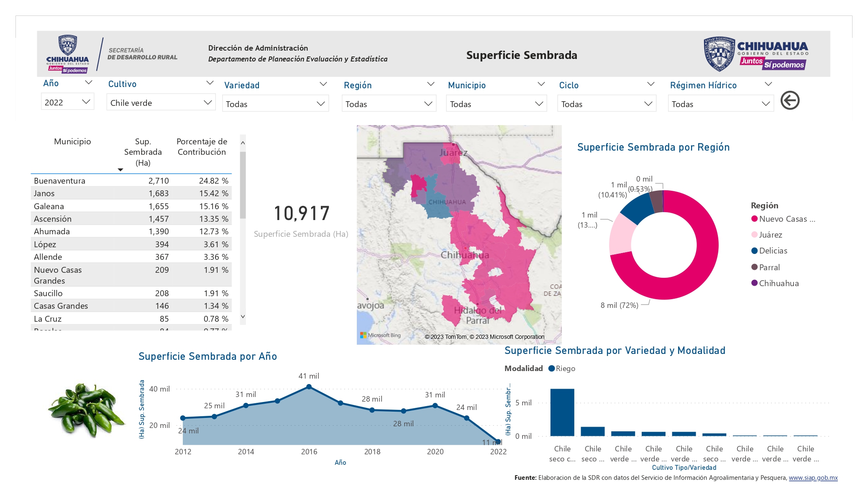
Task: Click scroll-up arrow of municipio table
Action: coord(243,143)
